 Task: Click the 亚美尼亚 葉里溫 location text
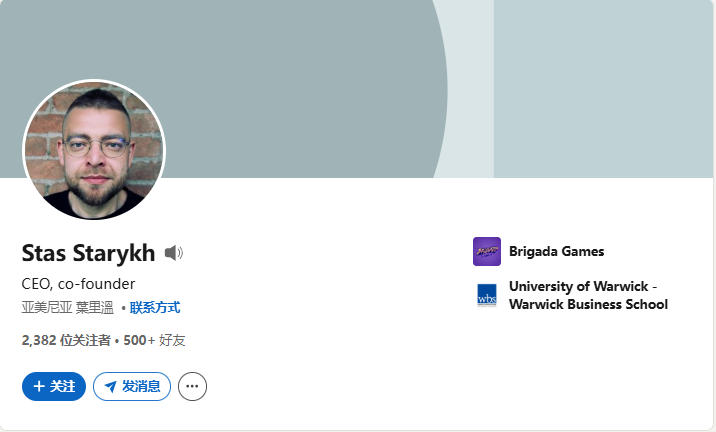pos(67,308)
